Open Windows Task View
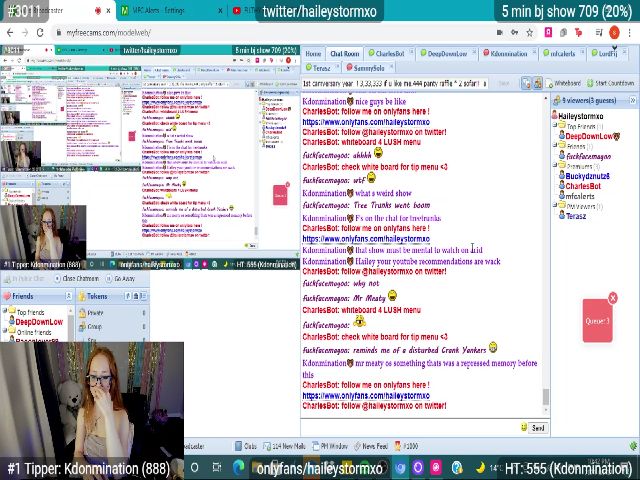Viewport: 640px width, 480px height. click(x=217, y=467)
